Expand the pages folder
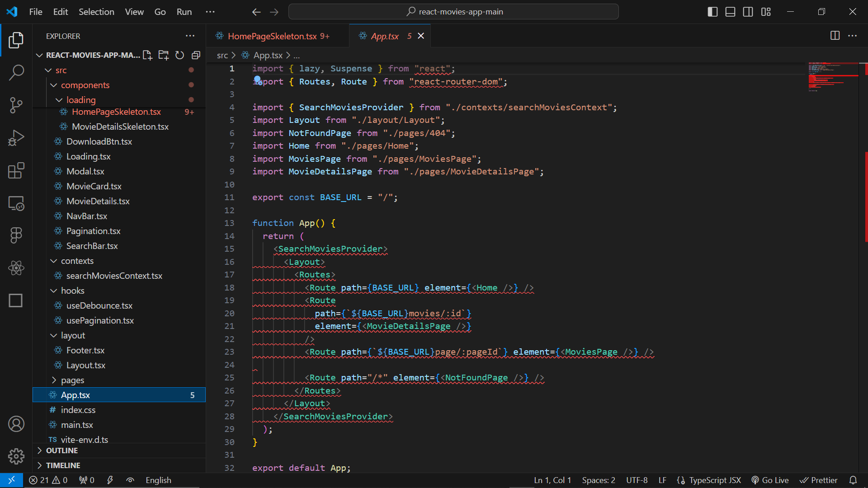 [72, 380]
